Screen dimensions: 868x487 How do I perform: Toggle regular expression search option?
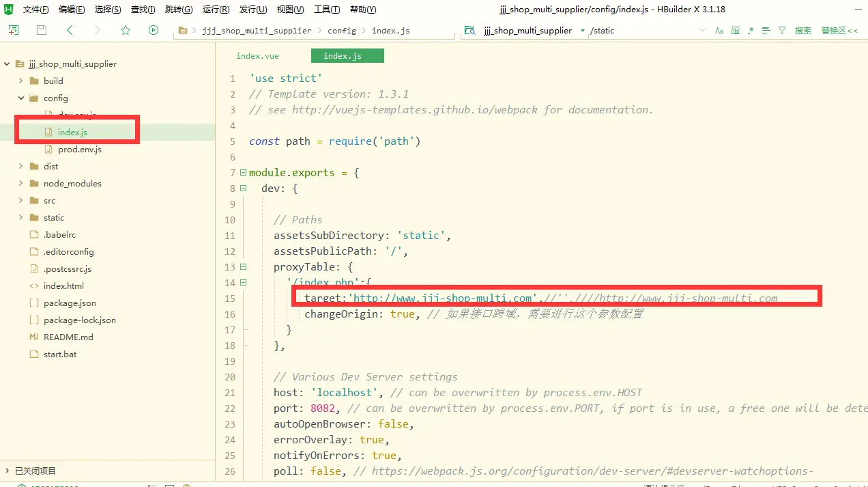[751, 31]
